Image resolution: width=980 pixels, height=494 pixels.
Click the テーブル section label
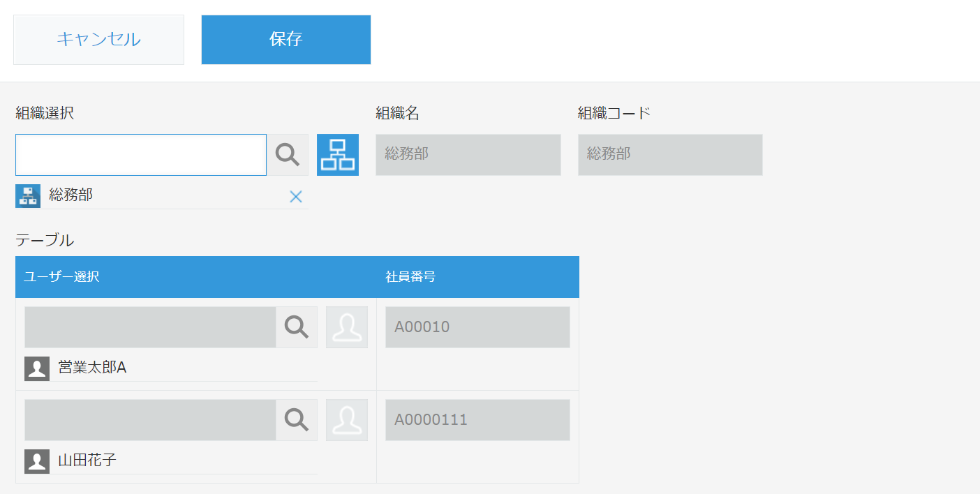[x=45, y=240]
